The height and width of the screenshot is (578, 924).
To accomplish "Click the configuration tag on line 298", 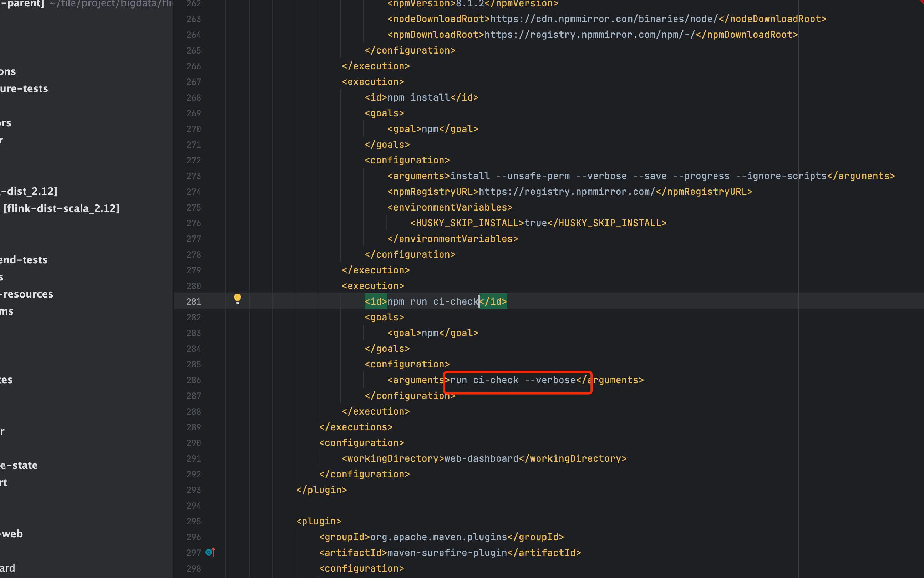I will pyautogui.click(x=361, y=568).
